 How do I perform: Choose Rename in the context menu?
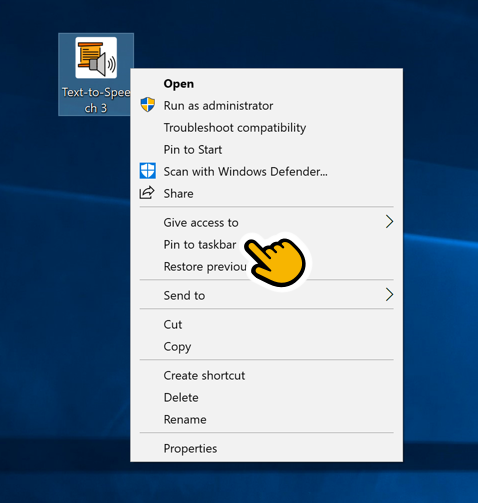266,419
